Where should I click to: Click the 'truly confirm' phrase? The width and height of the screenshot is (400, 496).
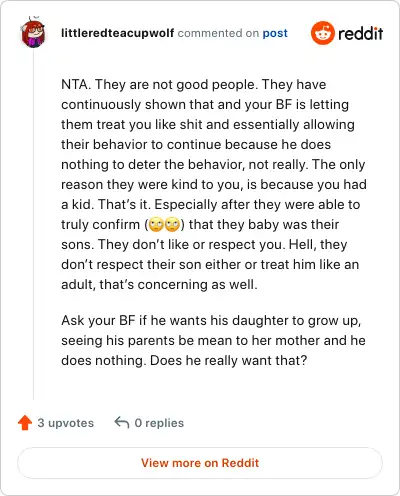100,224
